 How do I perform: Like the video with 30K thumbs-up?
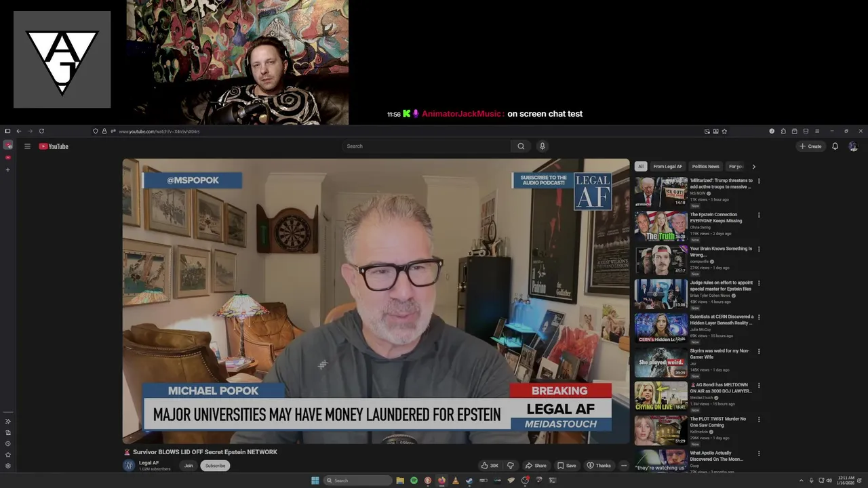coord(490,466)
